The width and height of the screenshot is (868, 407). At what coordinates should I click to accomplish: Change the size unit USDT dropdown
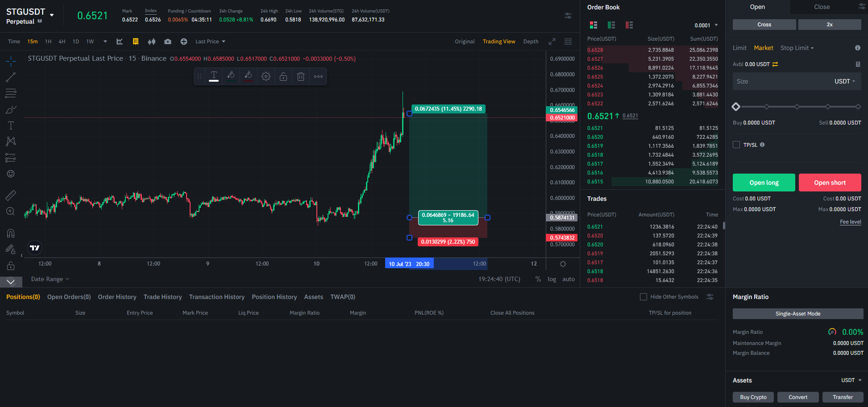[845, 81]
